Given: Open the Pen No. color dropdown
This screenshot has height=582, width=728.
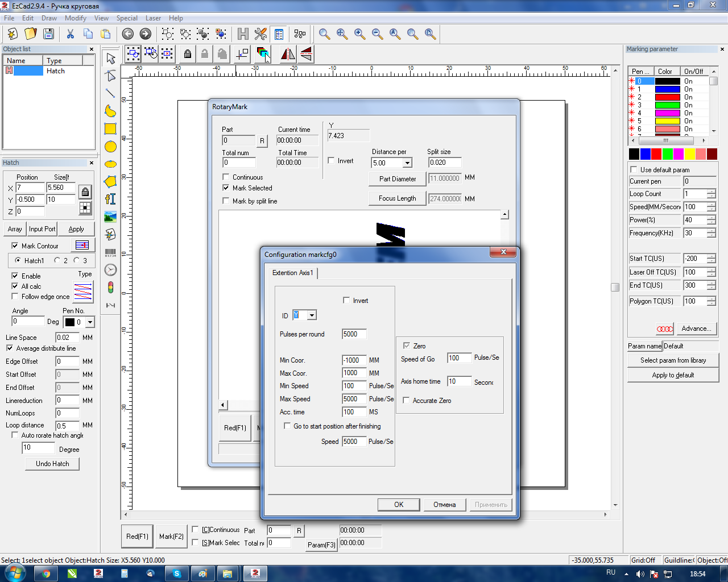Looking at the screenshot, I should tap(90, 322).
